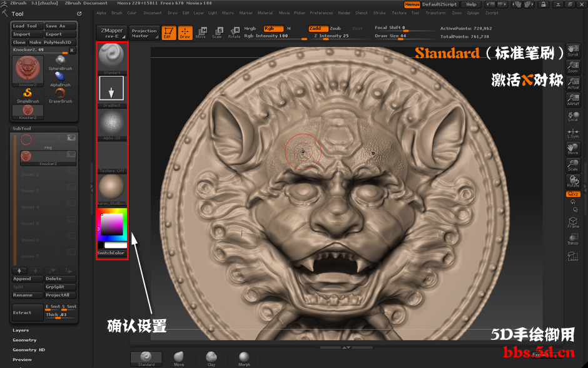Open the Transform menu
The width and height of the screenshot is (588, 368).
click(436, 13)
